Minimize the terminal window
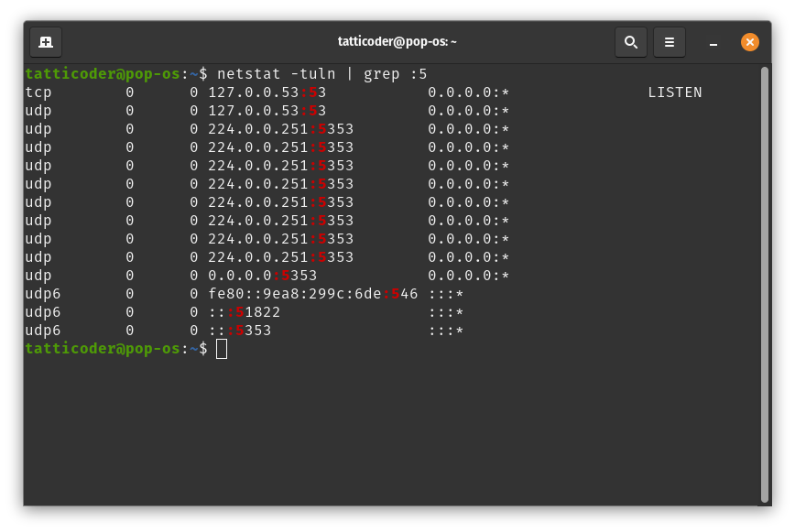795x532 pixels. (x=713, y=42)
